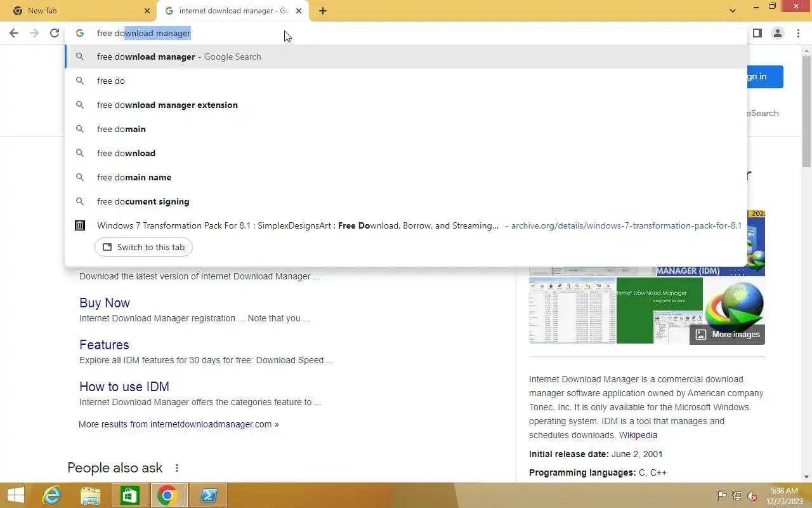The height and width of the screenshot is (508, 812).
Task: Click the network tray icon
Action: point(737,496)
